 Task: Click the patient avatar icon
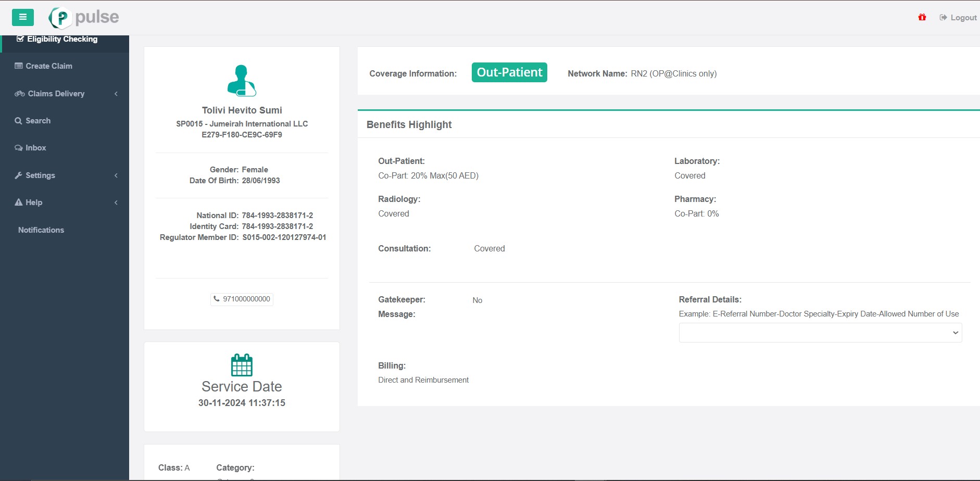point(242,81)
